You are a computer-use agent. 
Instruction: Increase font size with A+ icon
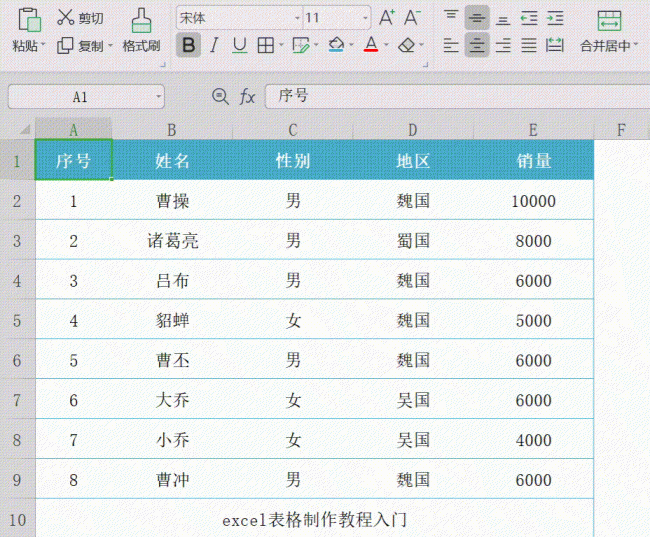pos(387,18)
